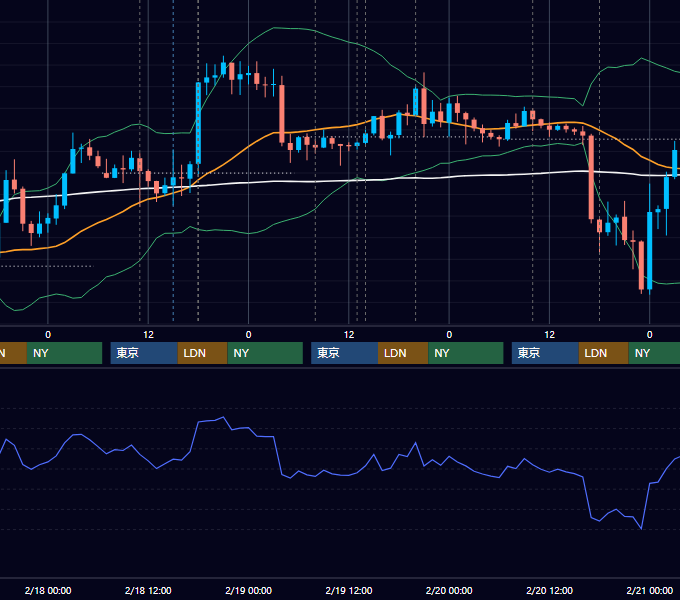Click the tall red candle just after 2/19 00:00

tap(282, 114)
